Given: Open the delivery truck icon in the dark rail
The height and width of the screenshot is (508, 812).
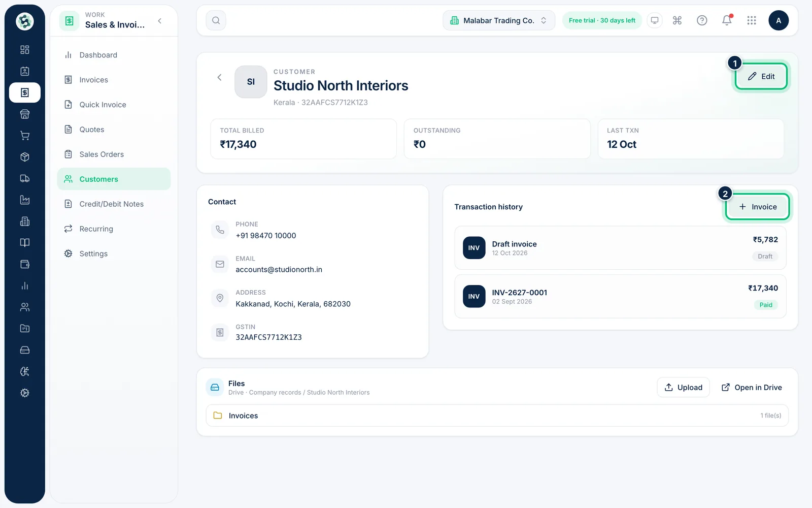Looking at the screenshot, I should pos(24,178).
